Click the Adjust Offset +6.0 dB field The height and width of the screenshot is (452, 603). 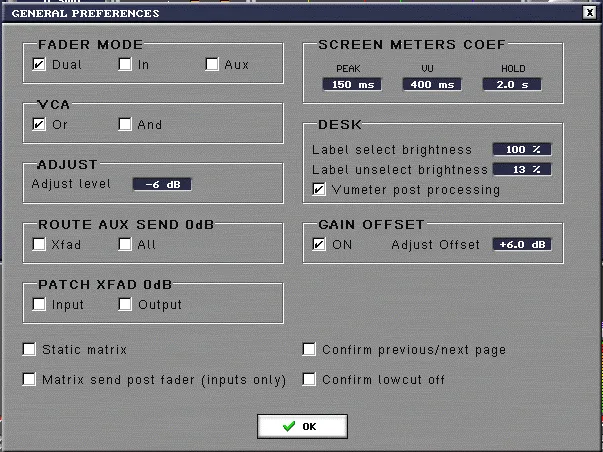[x=522, y=244]
